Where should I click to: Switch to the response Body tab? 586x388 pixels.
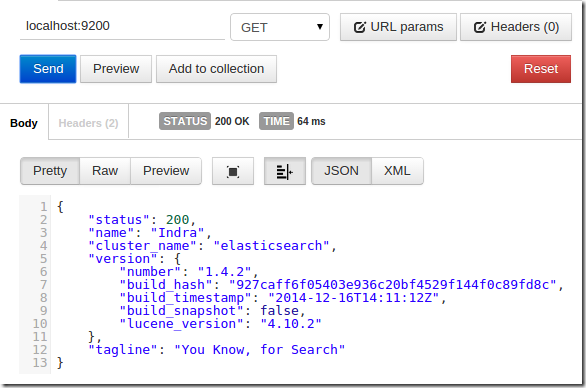coord(24,123)
